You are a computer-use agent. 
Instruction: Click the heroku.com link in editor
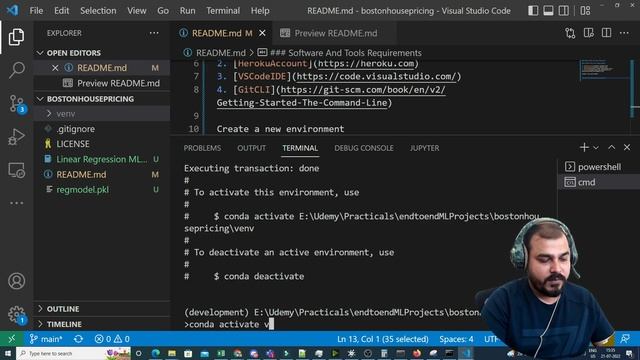tap(366, 64)
